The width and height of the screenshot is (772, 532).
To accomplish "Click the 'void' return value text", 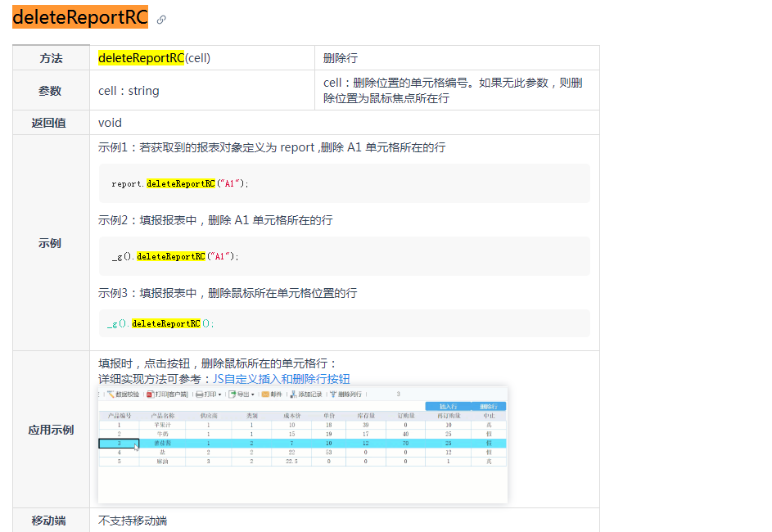I will point(110,123).
